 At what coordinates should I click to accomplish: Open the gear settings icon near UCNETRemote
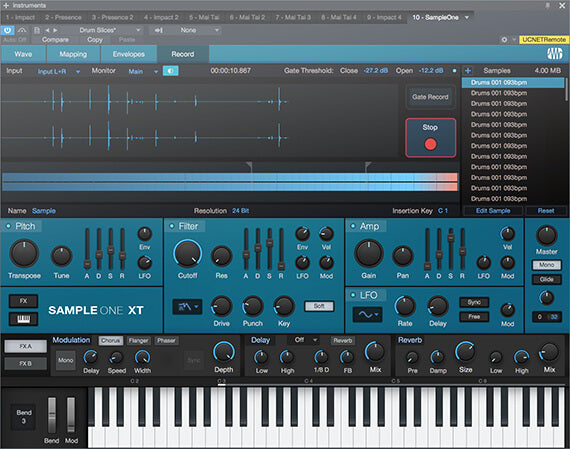[x=504, y=40]
